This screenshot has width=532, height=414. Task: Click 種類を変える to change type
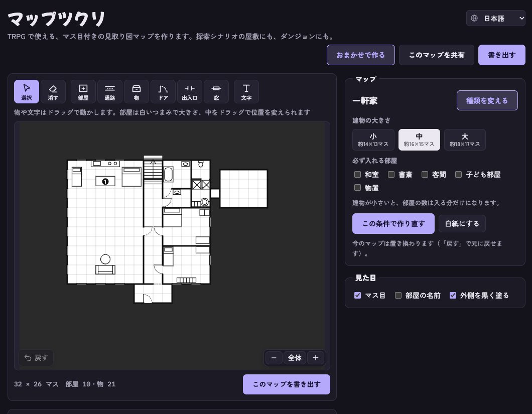click(487, 100)
